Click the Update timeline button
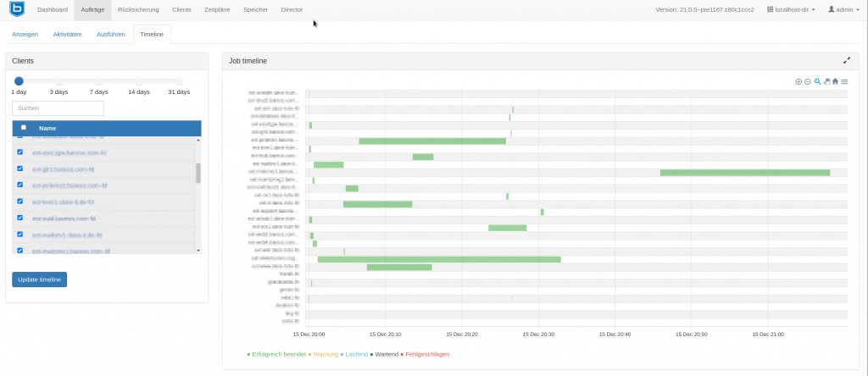868x376 pixels. click(39, 279)
